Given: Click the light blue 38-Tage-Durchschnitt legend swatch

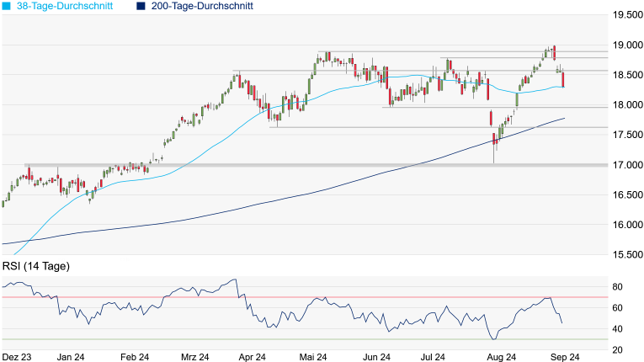Looking at the screenshot, I should pos(7,6).
